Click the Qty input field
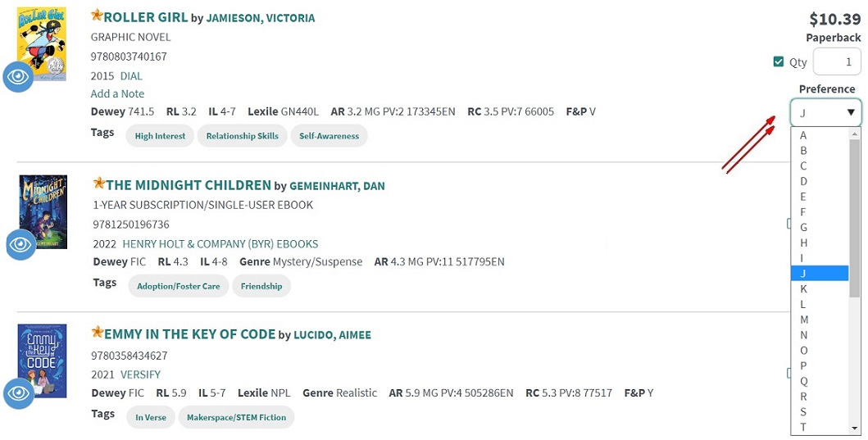Screen dimensions: 868x440 837,61
